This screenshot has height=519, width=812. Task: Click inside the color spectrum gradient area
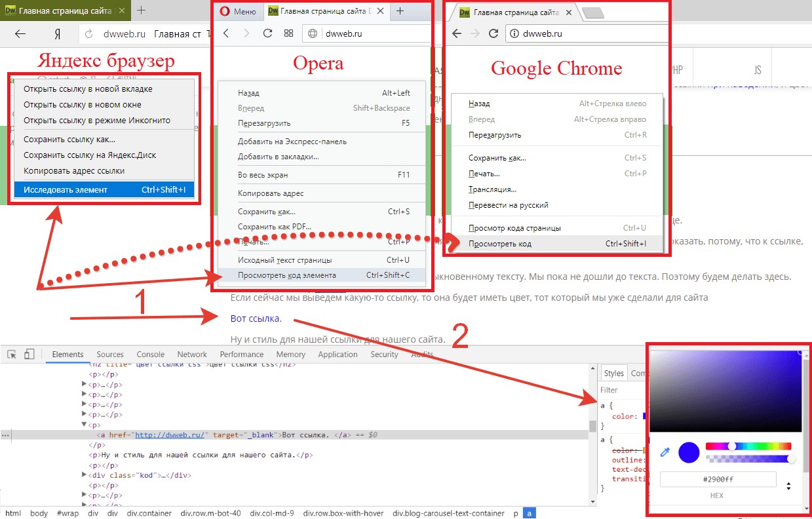click(x=725, y=391)
